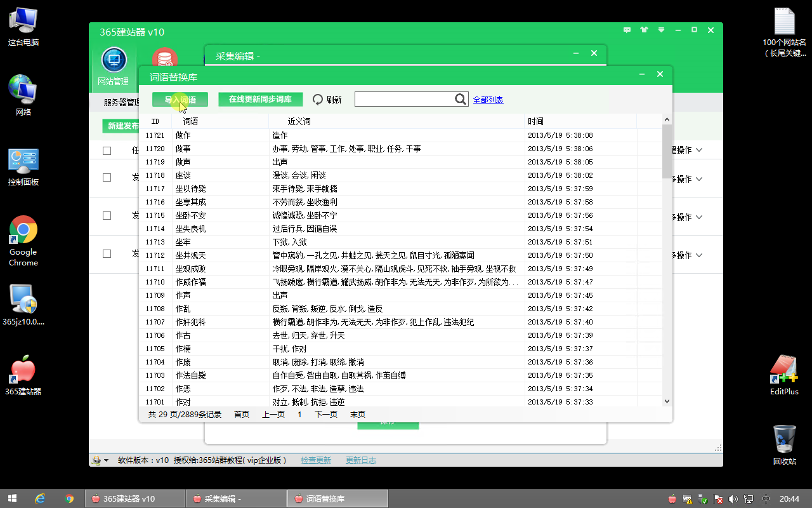Select the row 11721 做作

[x=400, y=135]
